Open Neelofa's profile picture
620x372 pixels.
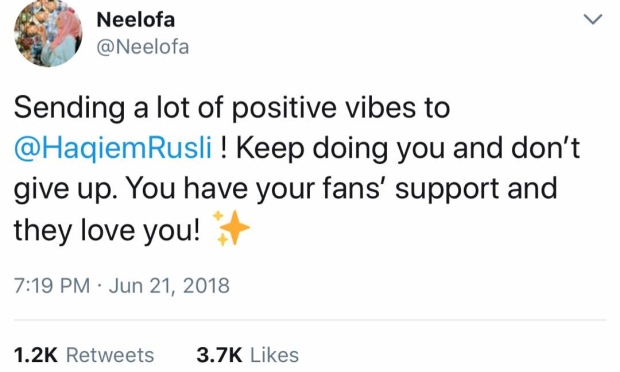click(48, 33)
